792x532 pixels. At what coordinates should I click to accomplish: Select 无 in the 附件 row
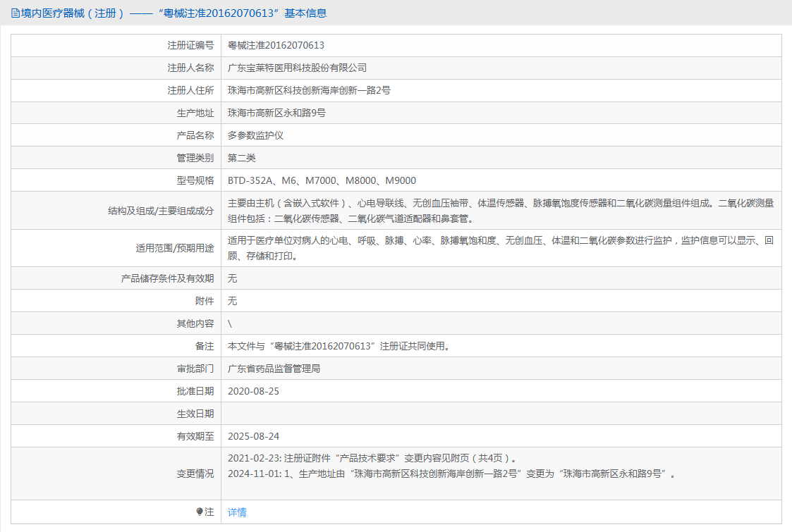pyautogui.click(x=232, y=302)
